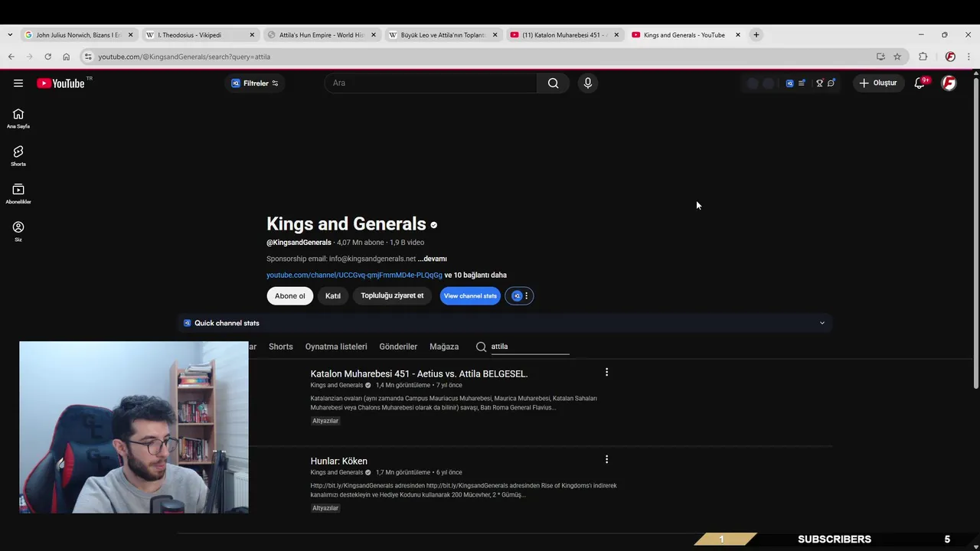Open options for Katalon Muharebesi video
This screenshot has width=980, height=551.
tap(606, 373)
